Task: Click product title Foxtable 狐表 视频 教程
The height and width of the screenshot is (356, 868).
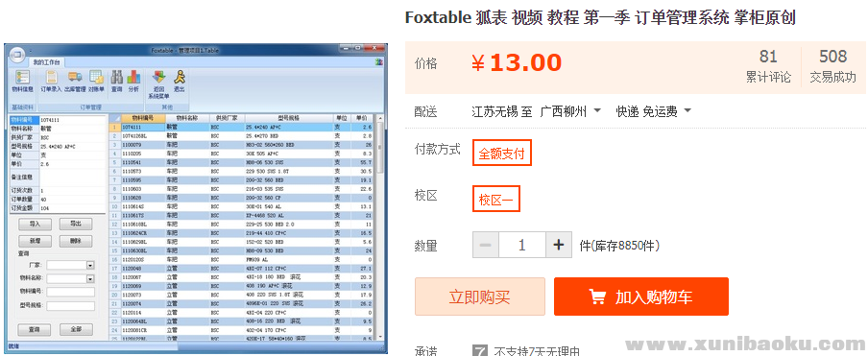Action: 600,17
